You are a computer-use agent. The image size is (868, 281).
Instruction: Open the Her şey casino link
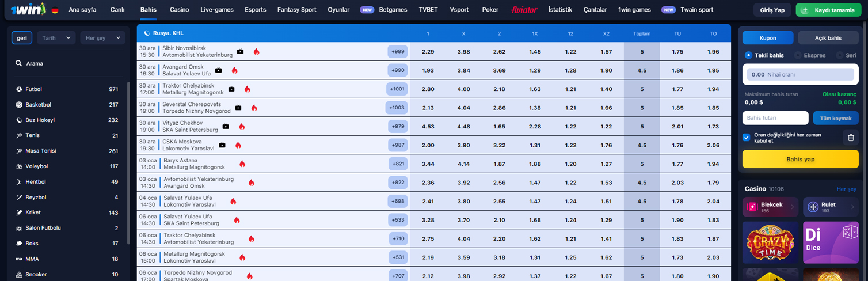(x=846, y=189)
